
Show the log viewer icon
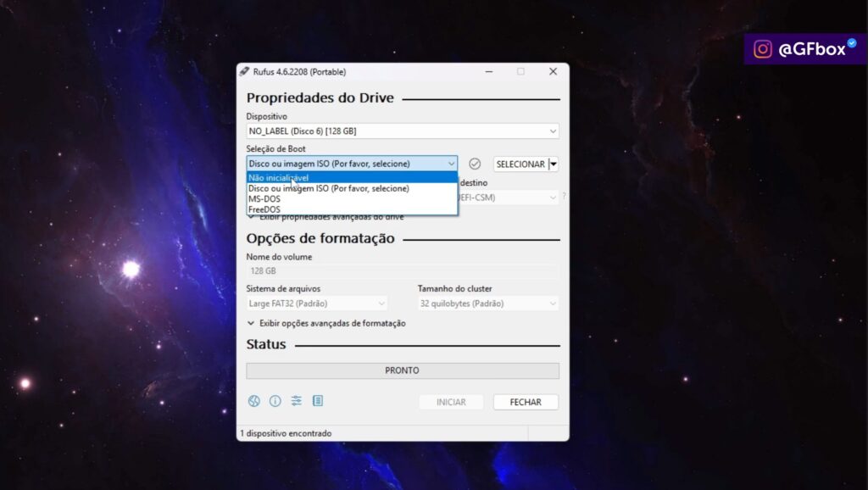(x=318, y=401)
